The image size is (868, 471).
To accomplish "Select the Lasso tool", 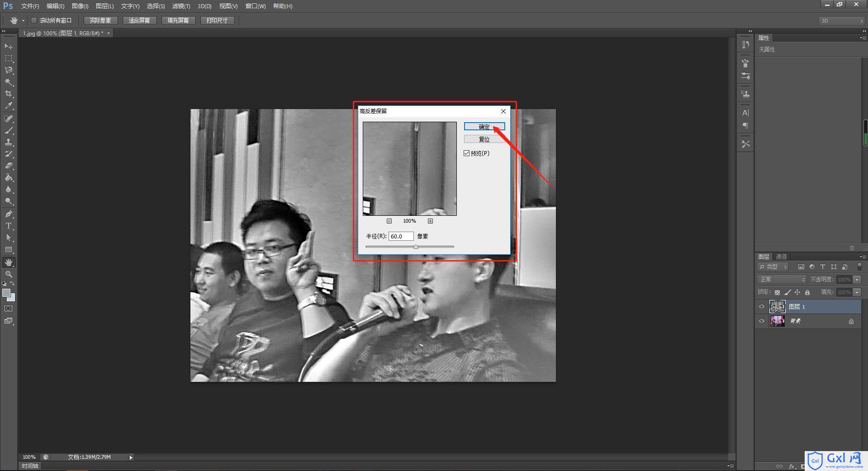I will coord(9,70).
